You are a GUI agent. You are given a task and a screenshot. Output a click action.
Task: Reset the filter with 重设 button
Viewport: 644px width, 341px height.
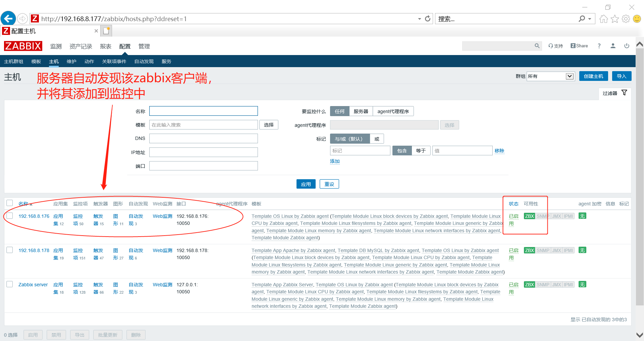coord(329,184)
